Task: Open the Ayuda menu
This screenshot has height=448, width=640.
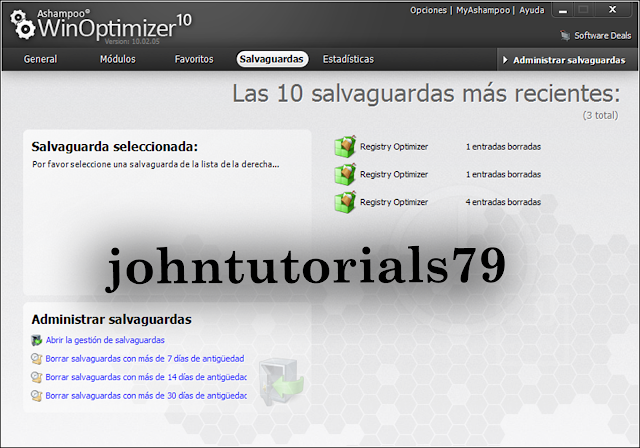Action: pyautogui.click(x=531, y=10)
